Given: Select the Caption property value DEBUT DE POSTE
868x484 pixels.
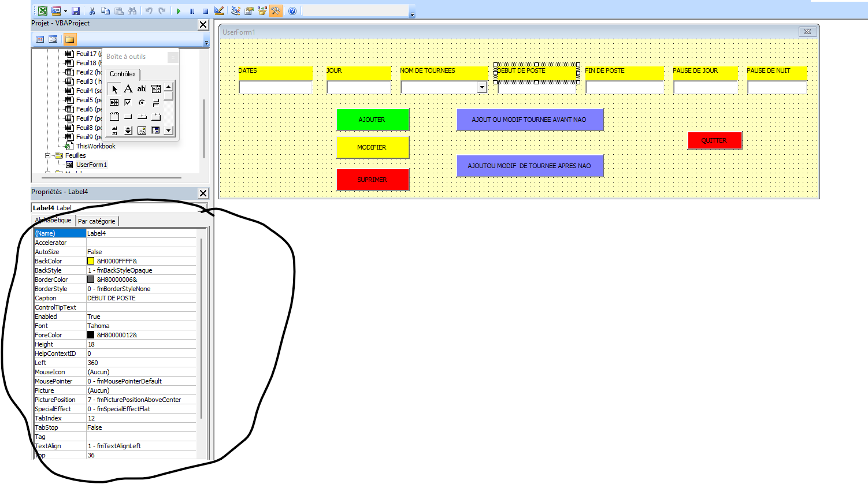Looking at the screenshot, I should click(141, 298).
